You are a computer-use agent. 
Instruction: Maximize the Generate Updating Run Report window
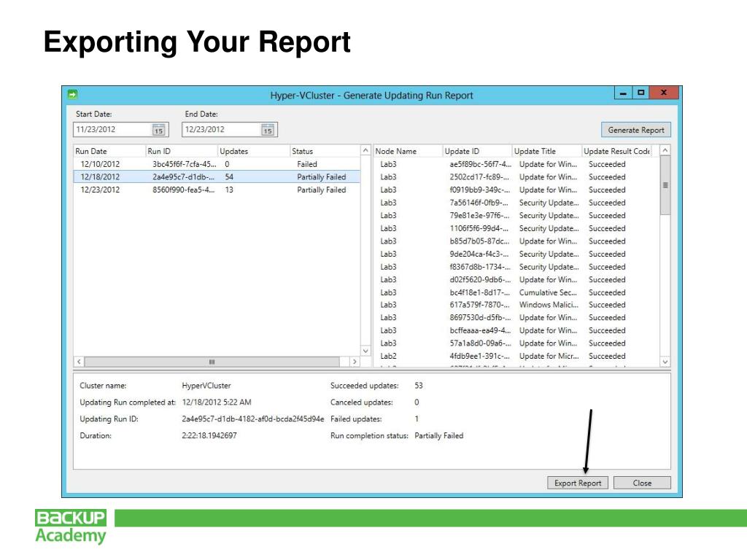pyautogui.click(x=640, y=93)
